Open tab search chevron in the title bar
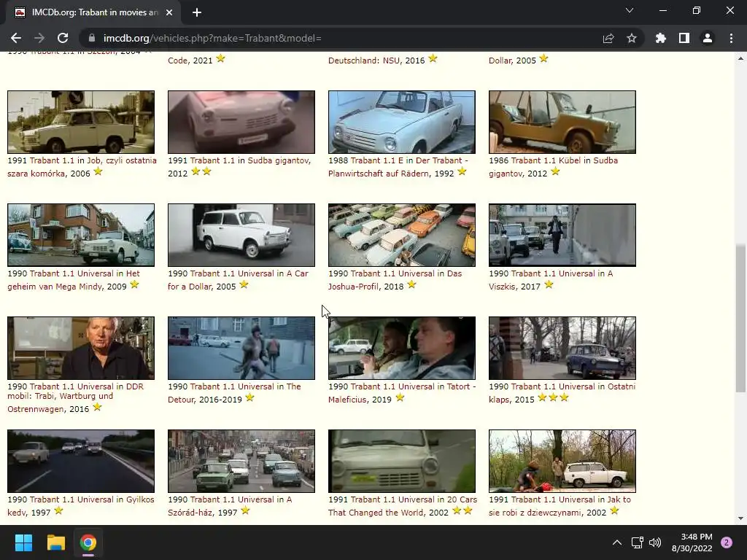 (x=630, y=10)
